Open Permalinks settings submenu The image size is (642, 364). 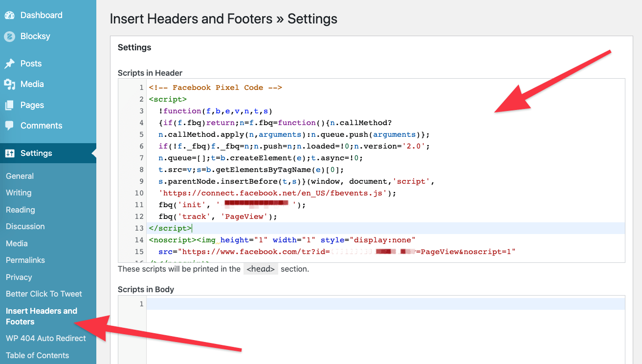click(x=25, y=260)
